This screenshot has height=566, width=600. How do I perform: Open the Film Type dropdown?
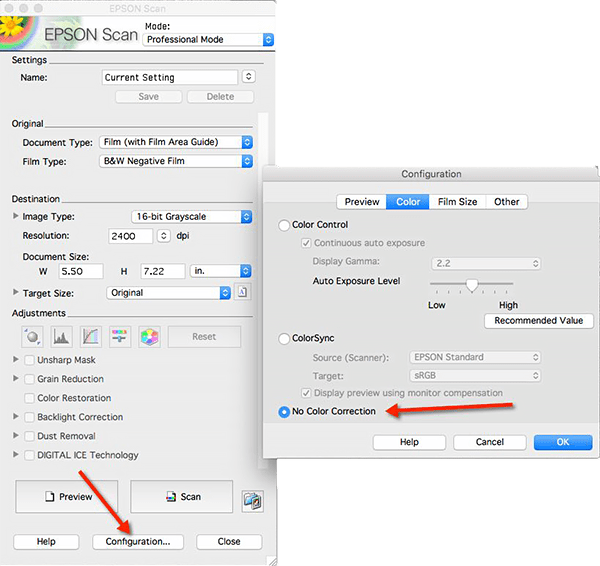(176, 161)
